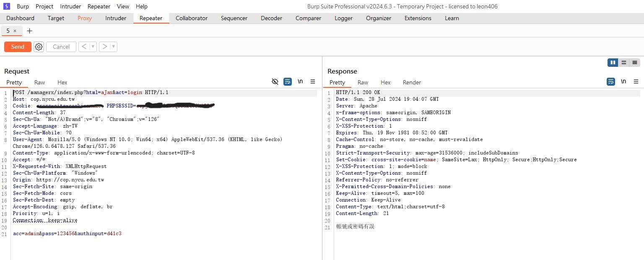The height and width of the screenshot is (260, 644).
Task: Click the X-Requested-With: XMLHttpRequest header
Action: [x=60, y=166]
